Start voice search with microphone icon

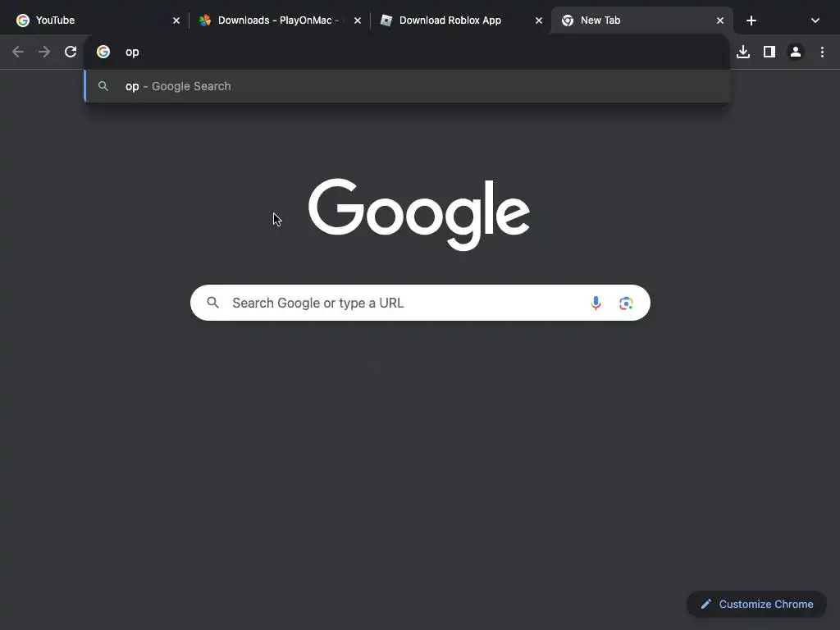tap(596, 303)
